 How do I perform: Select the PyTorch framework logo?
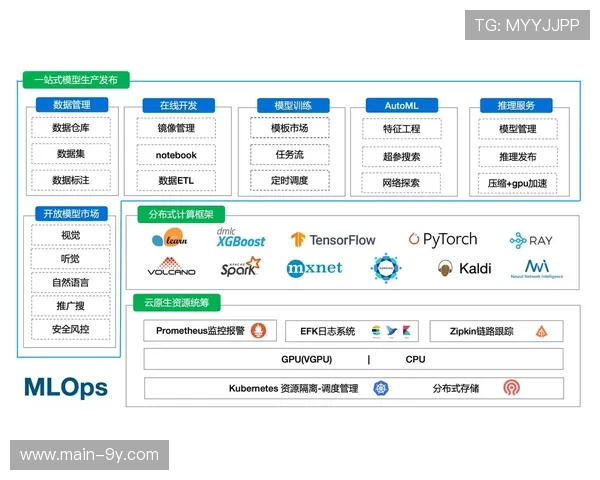(442, 239)
